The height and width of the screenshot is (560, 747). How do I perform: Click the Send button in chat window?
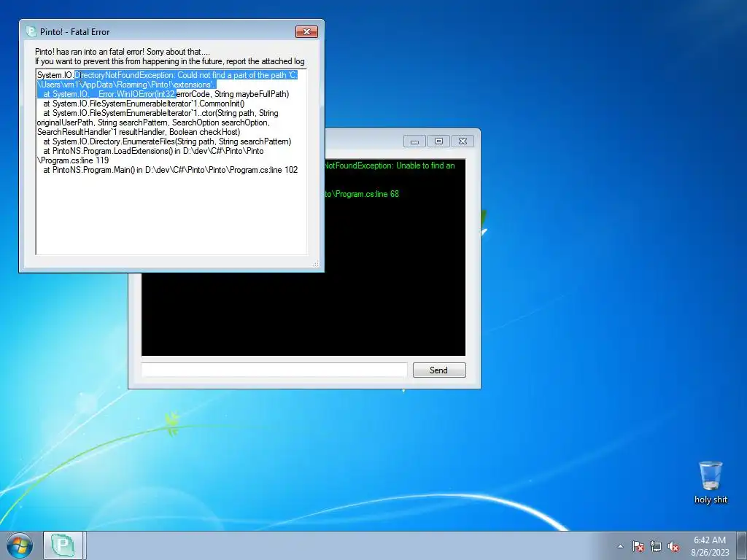[438, 370]
